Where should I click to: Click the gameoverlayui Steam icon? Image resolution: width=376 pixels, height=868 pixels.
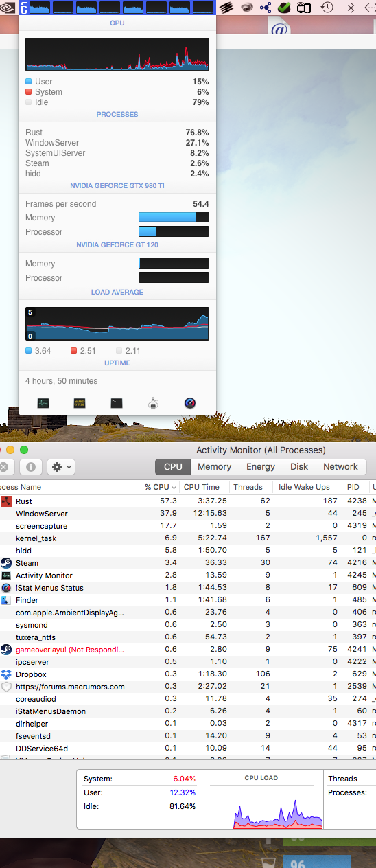click(6, 650)
